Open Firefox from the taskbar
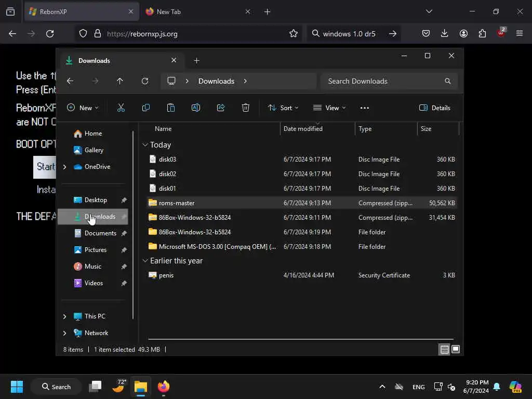 (164, 387)
